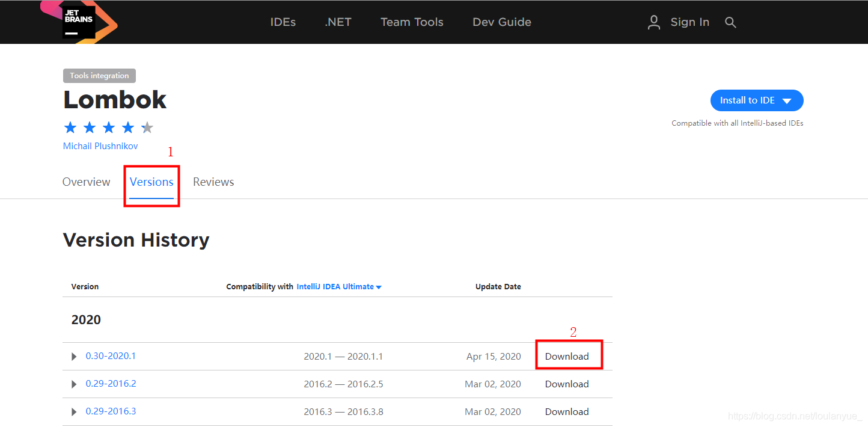The width and height of the screenshot is (868, 427).
Task: Click the 2016.3 — 2016.3.8 compatibility text
Action: tap(343, 412)
